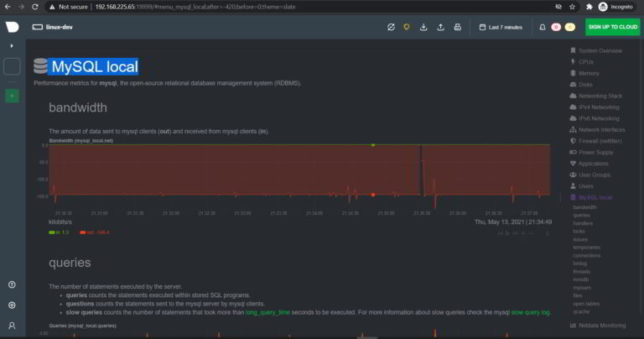Click the yellow warning alarms count badge
644x339 pixels.
[x=569, y=27]
